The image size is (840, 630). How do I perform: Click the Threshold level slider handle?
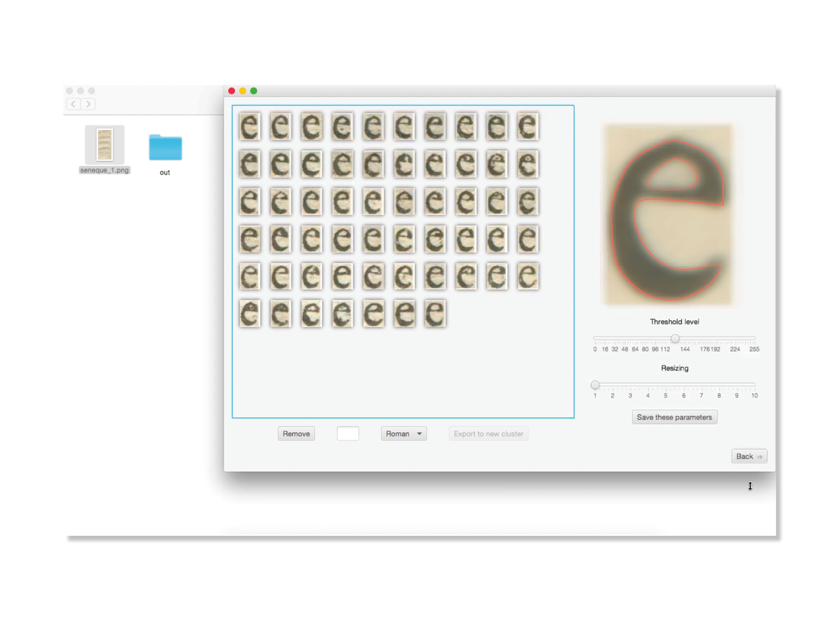(675, 339)
